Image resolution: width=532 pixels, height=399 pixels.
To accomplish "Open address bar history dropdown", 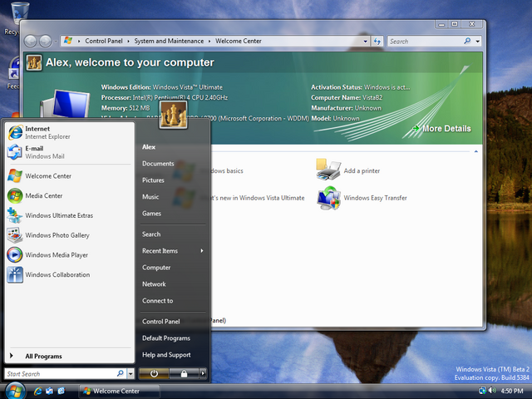I will pos(365,42).
